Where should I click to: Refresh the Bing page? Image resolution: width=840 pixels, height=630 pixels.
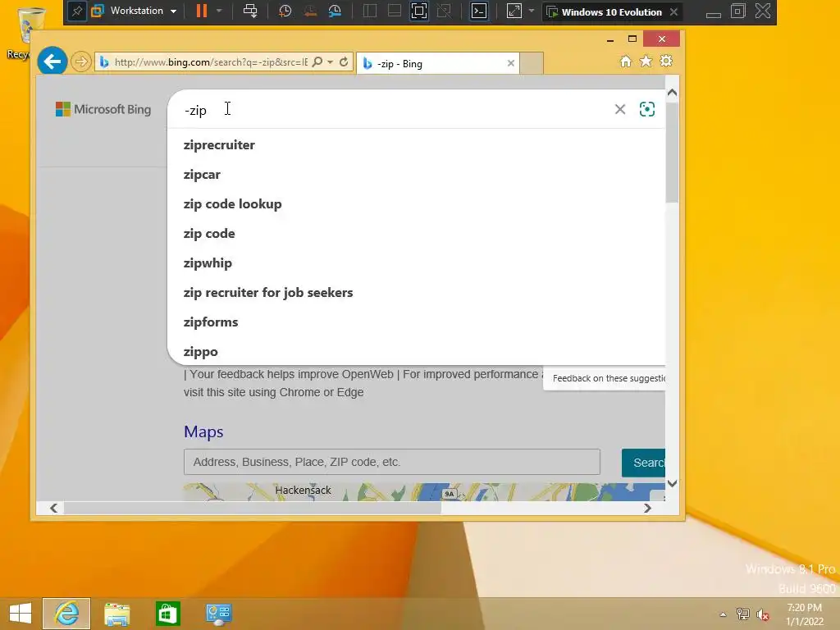[344, 62]
